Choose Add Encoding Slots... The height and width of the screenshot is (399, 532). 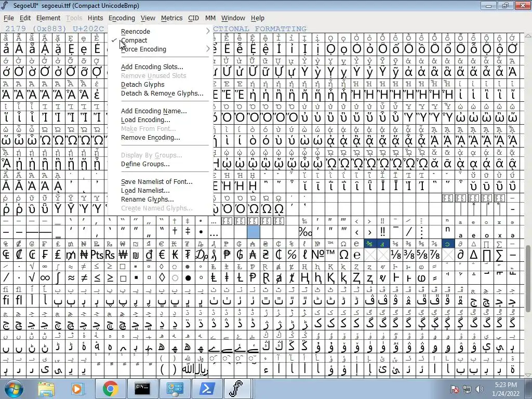[152, 67]
